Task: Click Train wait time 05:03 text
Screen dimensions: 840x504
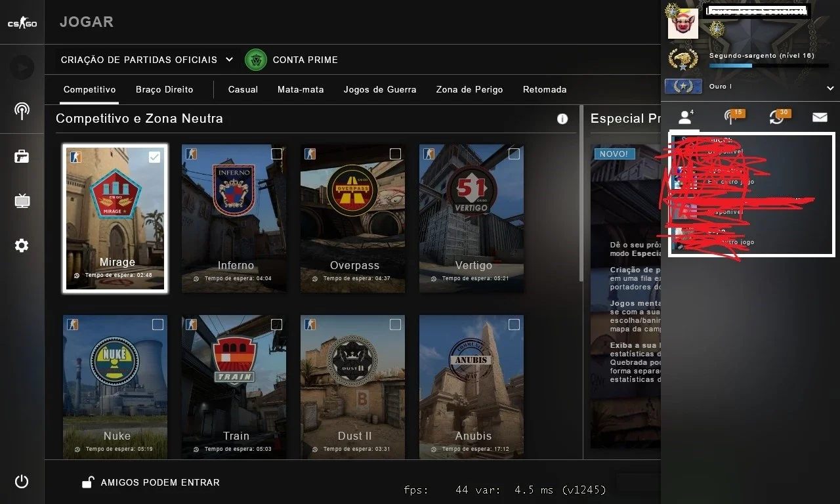Action: point(238,449)
